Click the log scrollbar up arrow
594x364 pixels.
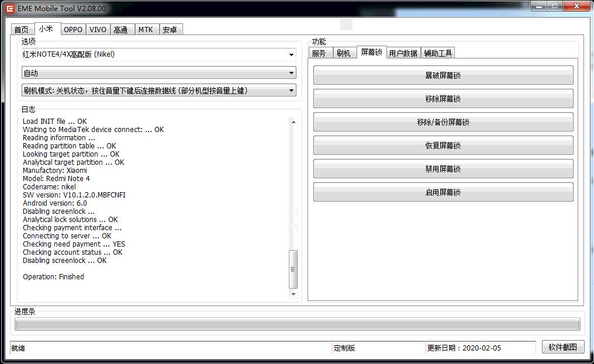click(293, 122)
